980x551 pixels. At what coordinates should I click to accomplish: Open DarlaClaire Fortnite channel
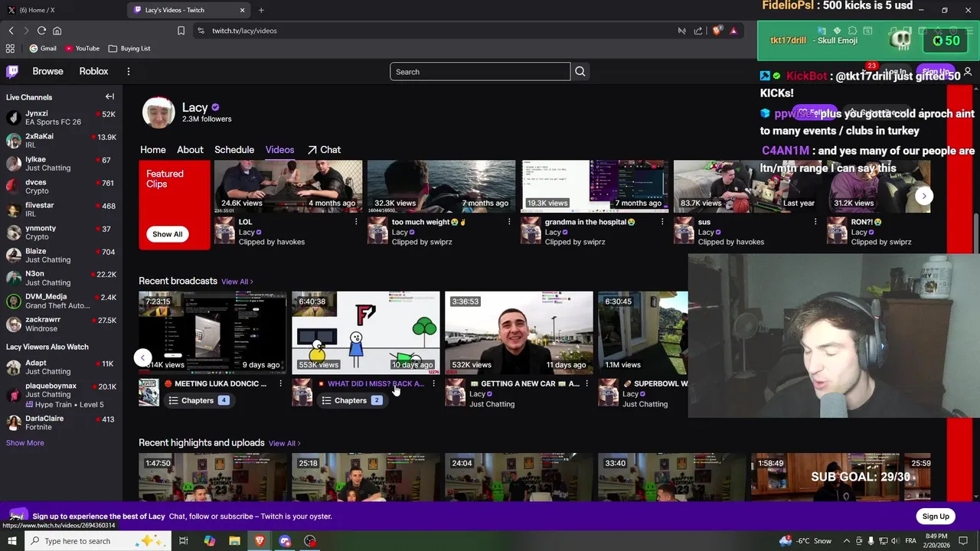click(x=61, y=422)
